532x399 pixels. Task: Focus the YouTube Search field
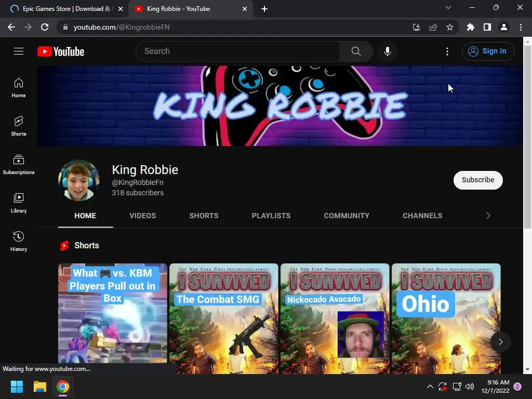pyautogui.click(x=238, y=51)
